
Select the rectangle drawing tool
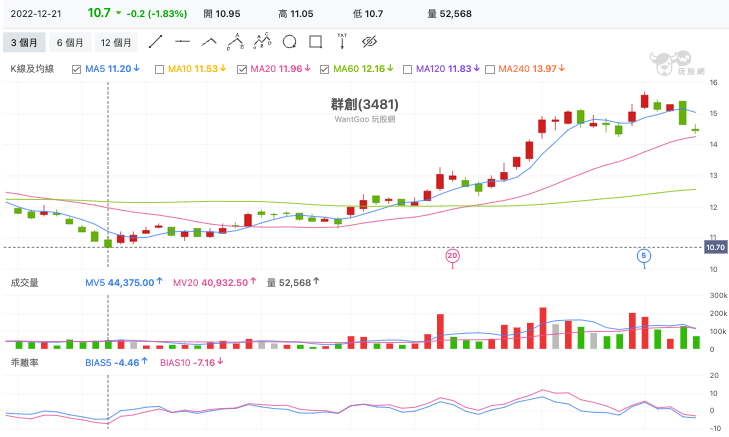316,42
